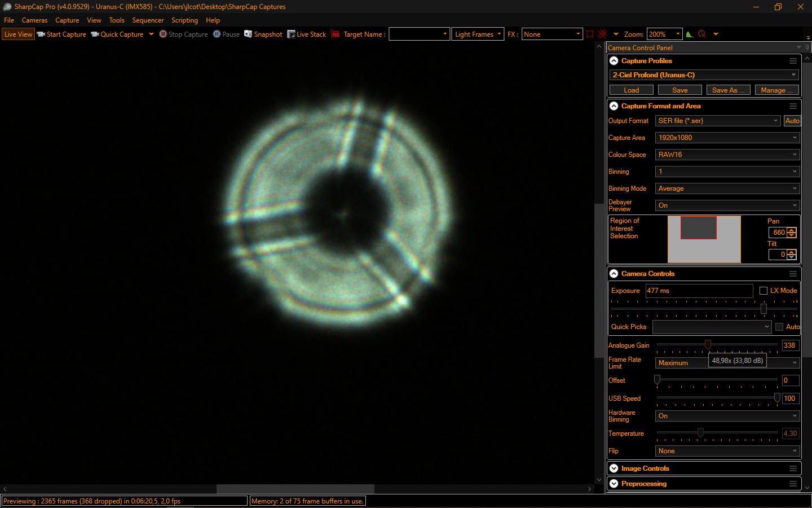
Task: Toggle the selection area rectangle icon
Action: coord(590,34)
